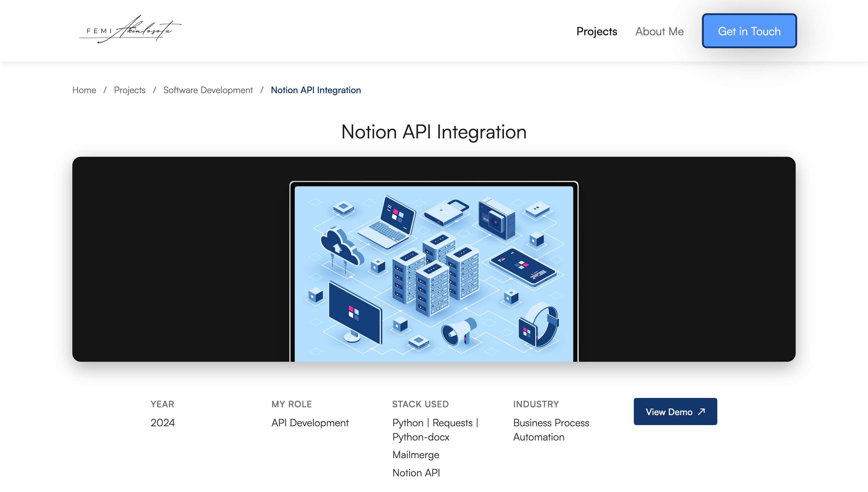Select the Mailmerge stack entry
This screenshot has height=492, width=868.
pyautogui.click(x=416, y=455)
